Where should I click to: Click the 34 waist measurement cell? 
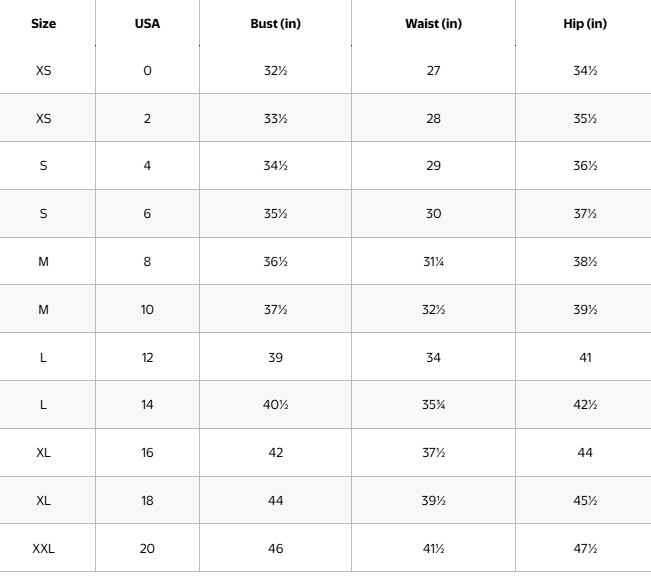(433, 358)
